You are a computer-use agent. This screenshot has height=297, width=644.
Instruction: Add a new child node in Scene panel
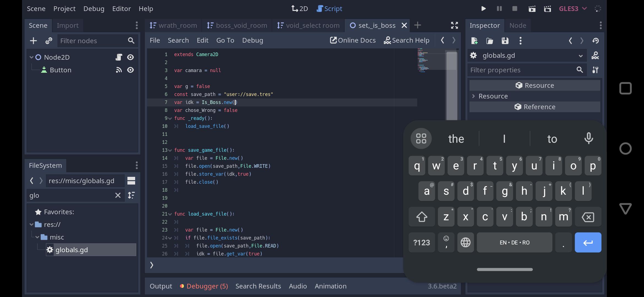pos(33,40)
